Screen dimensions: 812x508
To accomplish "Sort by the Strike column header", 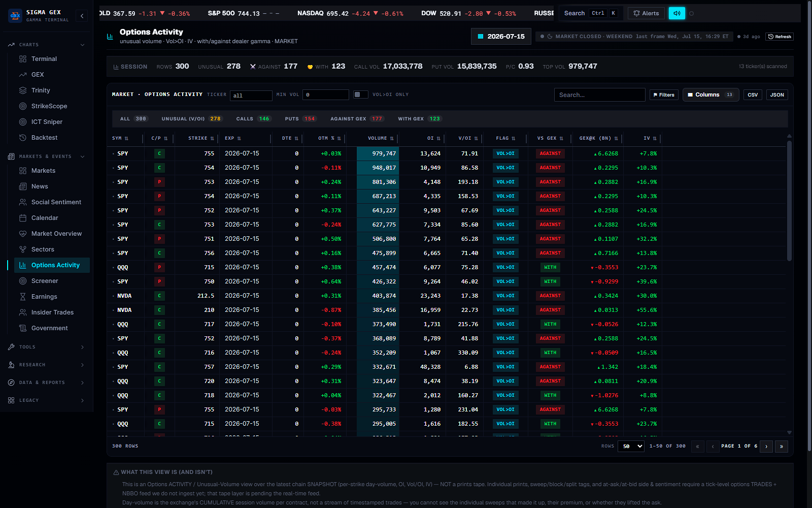I will point(201,138).
